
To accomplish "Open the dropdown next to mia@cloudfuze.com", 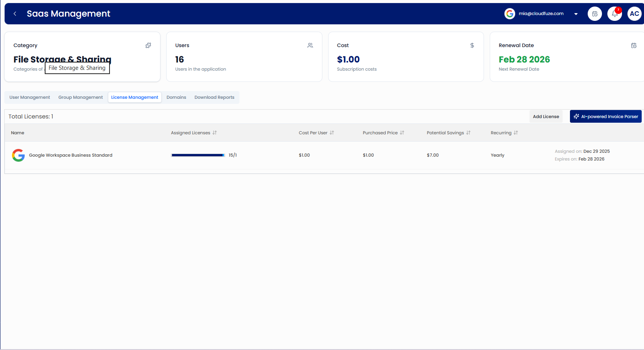I will 576,14.
